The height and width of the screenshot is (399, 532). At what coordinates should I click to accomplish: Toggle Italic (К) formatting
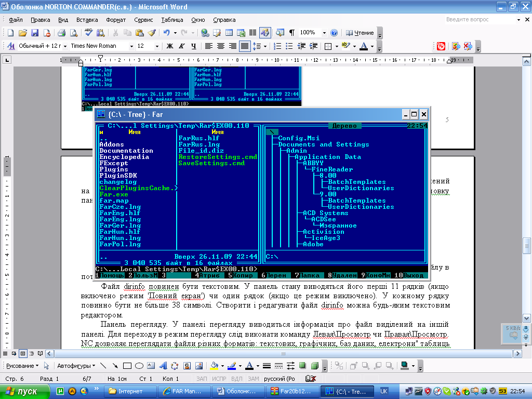coord(181,46)
